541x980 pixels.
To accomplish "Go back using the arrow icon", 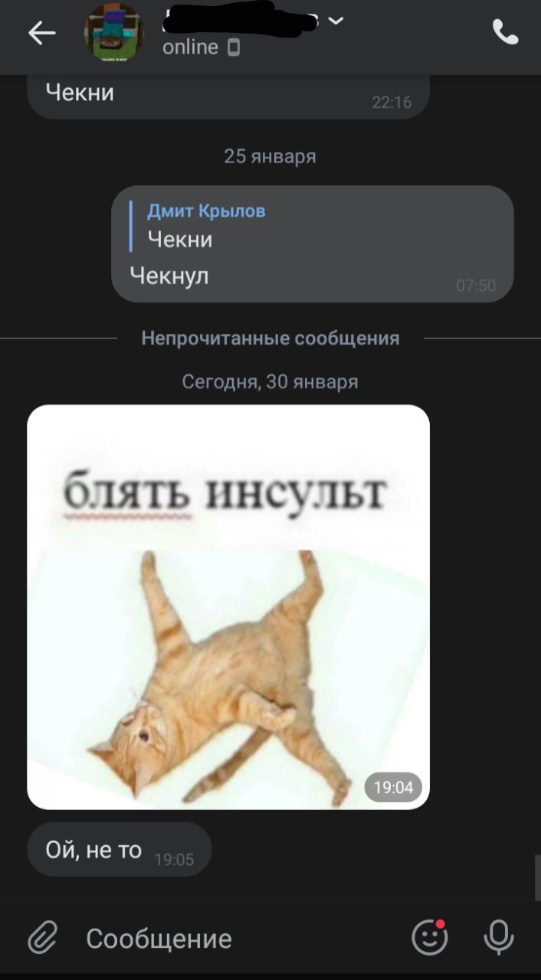I will (41, 32).
